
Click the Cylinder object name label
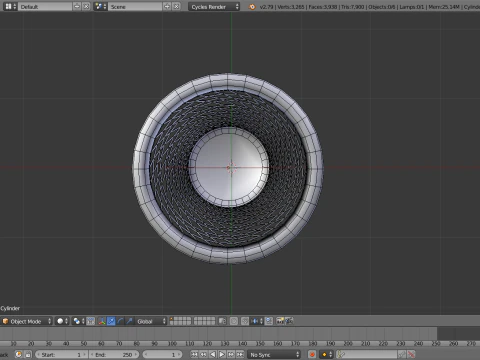pos(10,308)
